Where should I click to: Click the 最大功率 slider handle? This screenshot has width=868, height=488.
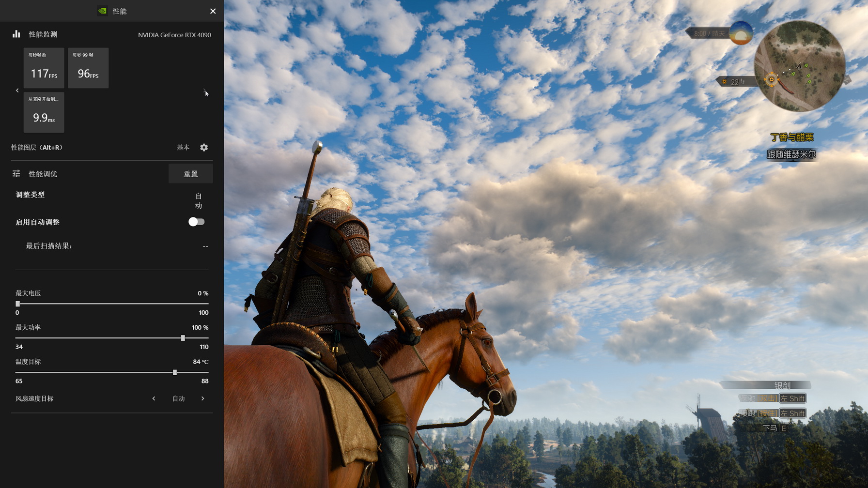(183, 338)
